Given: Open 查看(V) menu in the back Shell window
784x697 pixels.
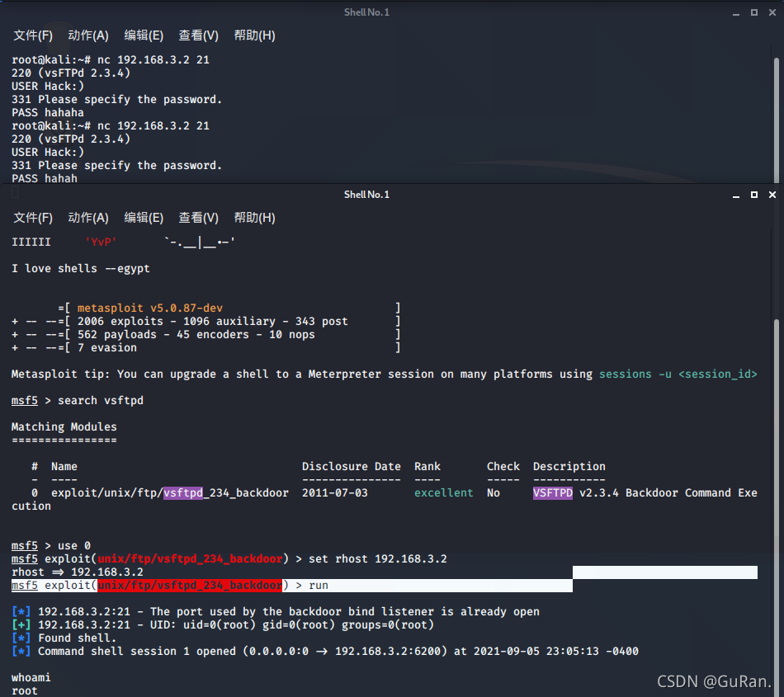Looking at the screenshot, I should [x=199, y=35].
